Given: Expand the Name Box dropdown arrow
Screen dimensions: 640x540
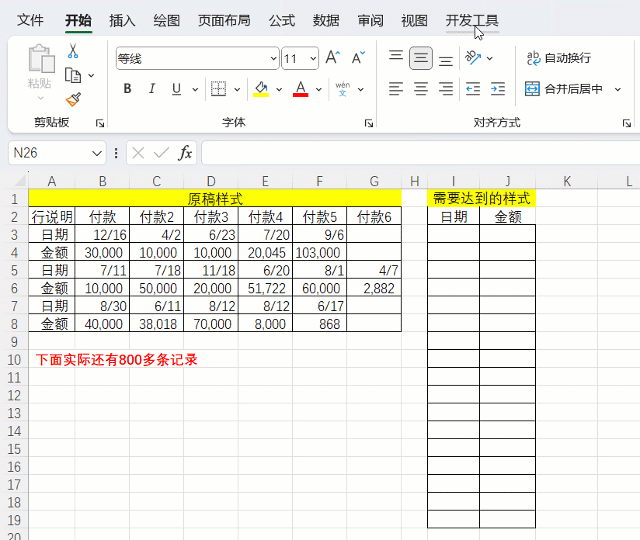Looking at the screenshot, I should [x=97, y=153].
